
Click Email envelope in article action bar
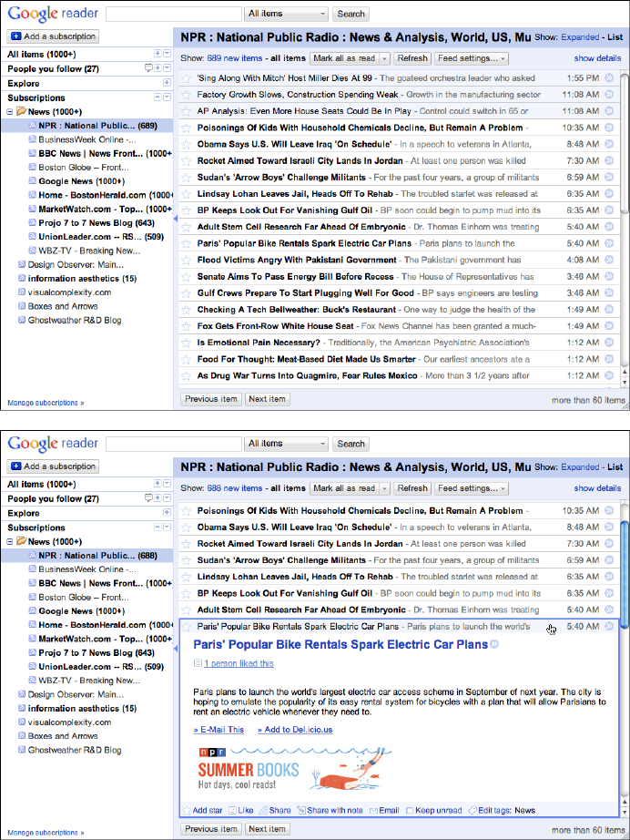pyautogui.click(x=373, y=811)
